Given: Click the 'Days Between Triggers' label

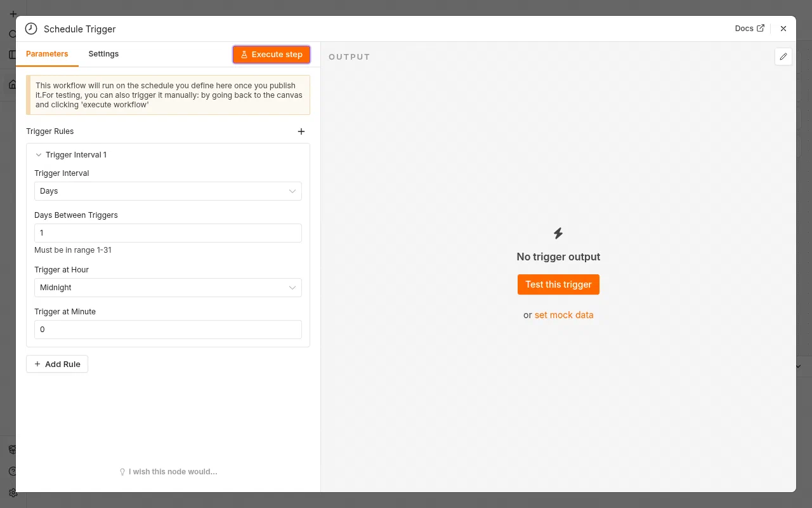Looking at the screenshot, I should [x=76, y=215].
